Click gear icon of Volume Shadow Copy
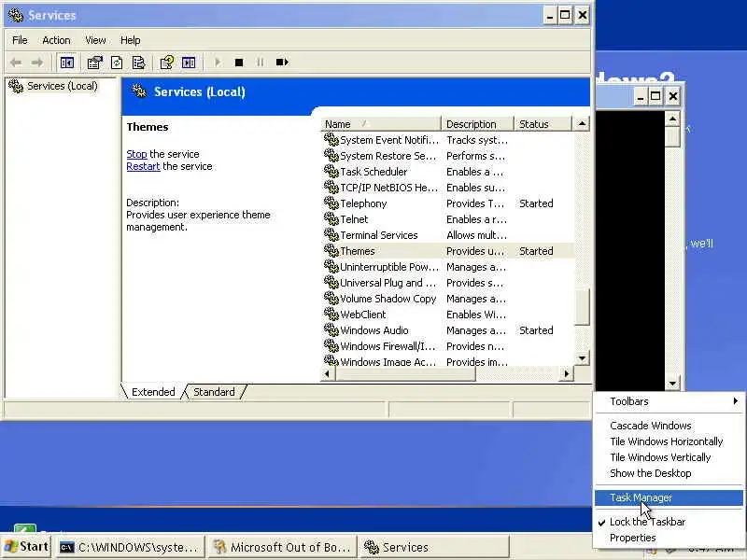The width and height of the screenshot is (747, 560). tap(331, 298)
